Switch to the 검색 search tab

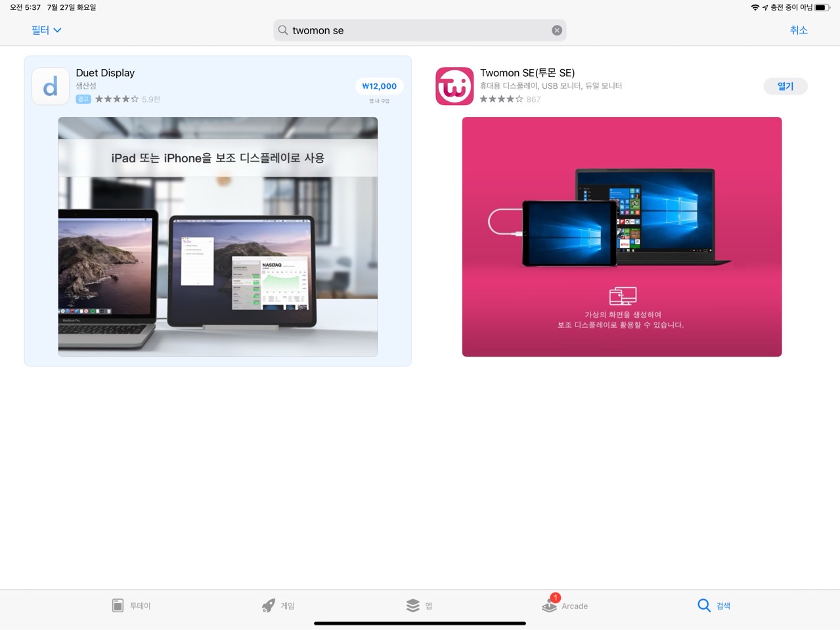[x=714, y=606]
